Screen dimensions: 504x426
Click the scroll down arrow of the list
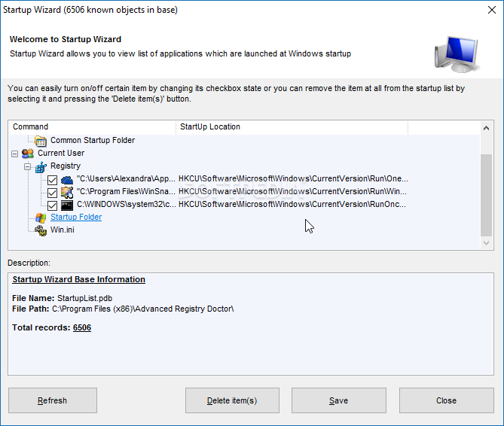tap(487, 243)
